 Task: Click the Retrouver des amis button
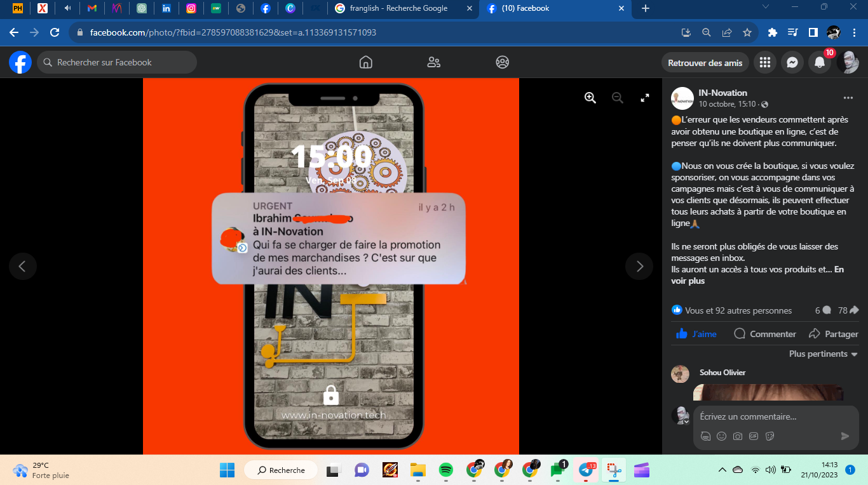point(705,62)
